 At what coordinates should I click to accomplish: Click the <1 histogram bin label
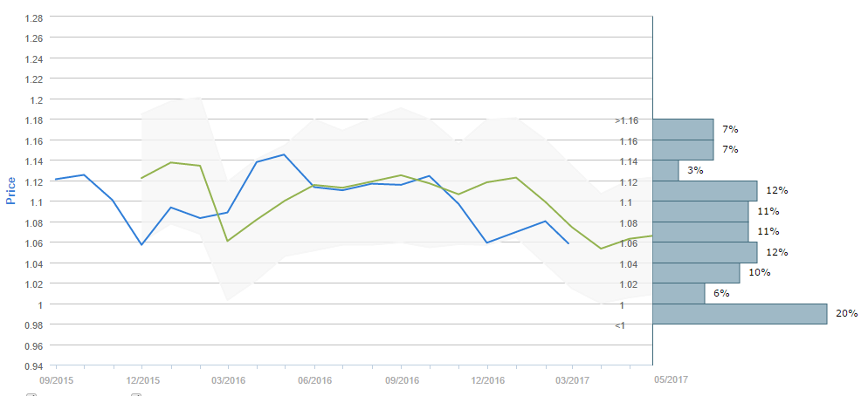(x=619, y=325)
